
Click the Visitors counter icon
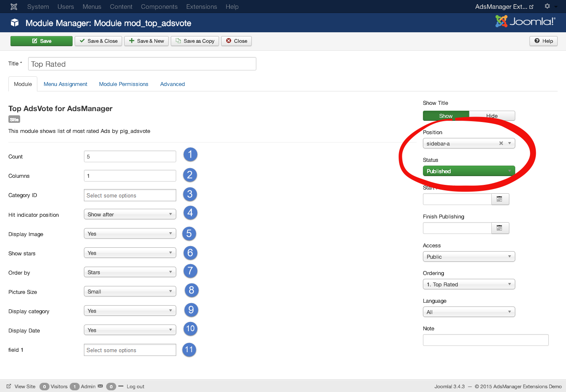click(44, 386)
